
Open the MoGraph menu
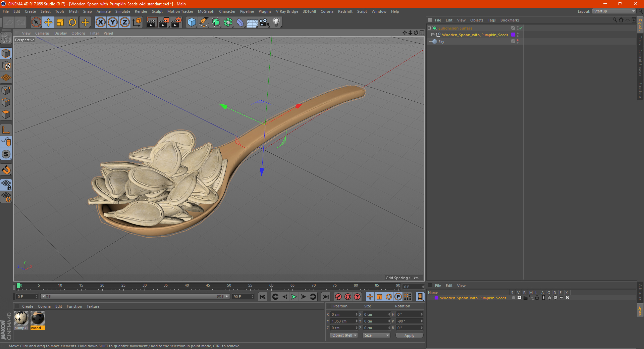coord(206,11)
